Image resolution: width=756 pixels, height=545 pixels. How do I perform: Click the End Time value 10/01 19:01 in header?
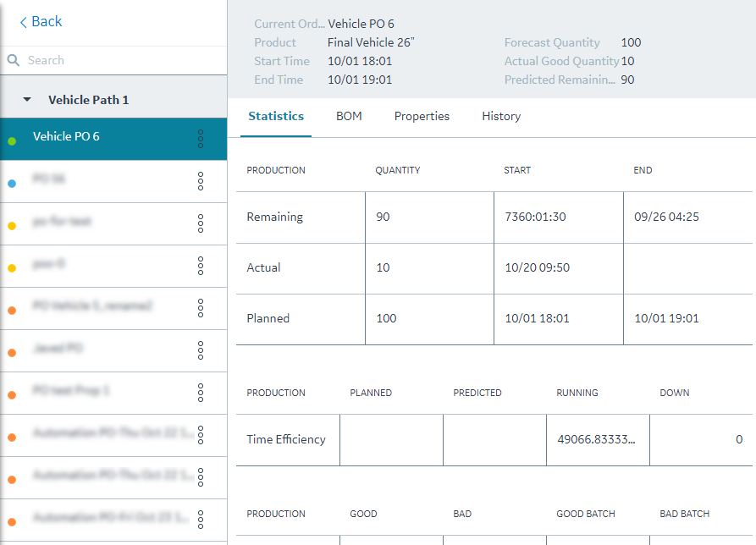tap(360, 80)
